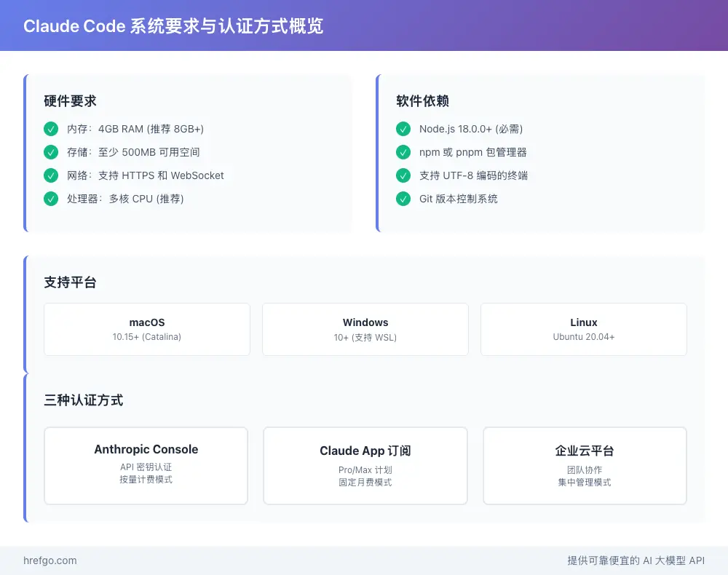Click the text Node.js 18.0.0+ (必需)
Viewport: 728px width, 575px height.
tap(471, 129)
